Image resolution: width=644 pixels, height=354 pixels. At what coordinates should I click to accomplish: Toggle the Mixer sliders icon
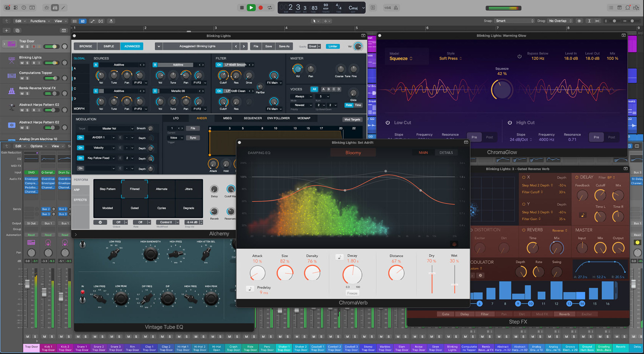[55, 8]
